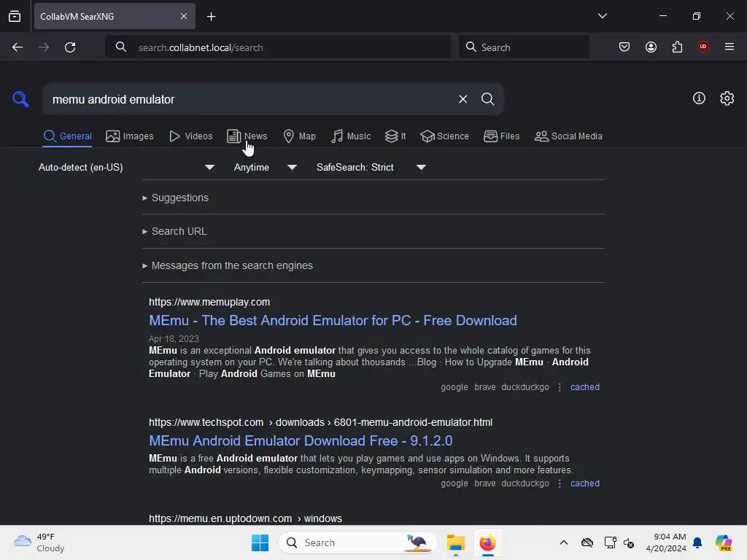Open the weather widget 49°F Cloudy

39,542
